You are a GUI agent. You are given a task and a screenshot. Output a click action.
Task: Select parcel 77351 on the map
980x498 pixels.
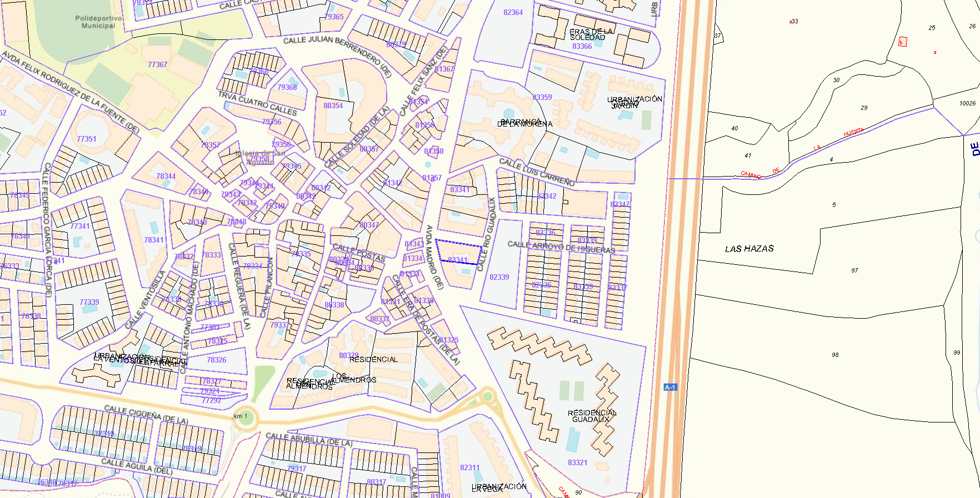(x=87, y=139)
